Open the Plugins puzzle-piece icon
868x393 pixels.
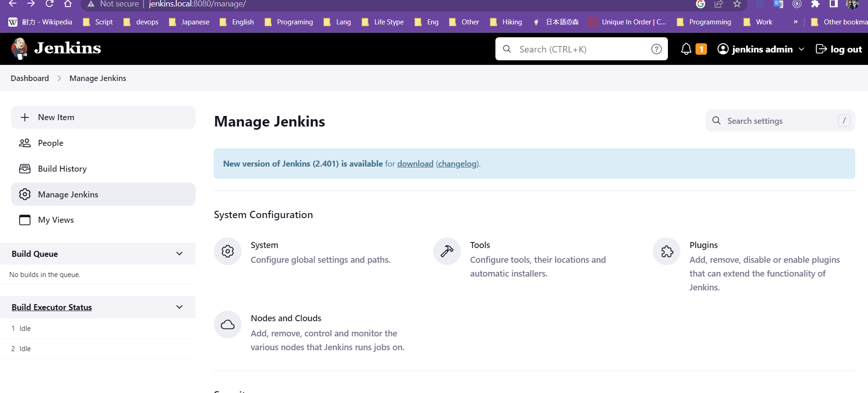(x=667, y=251)
